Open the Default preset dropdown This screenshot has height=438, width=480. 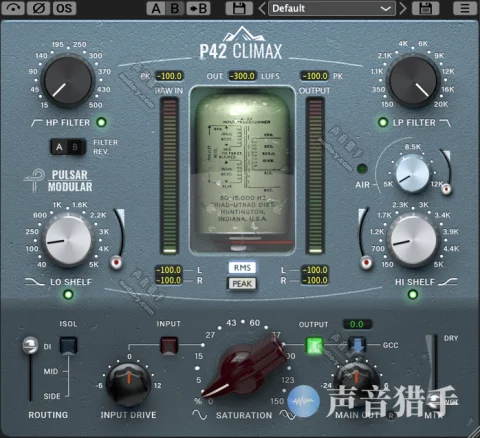[x=332, y=8]
